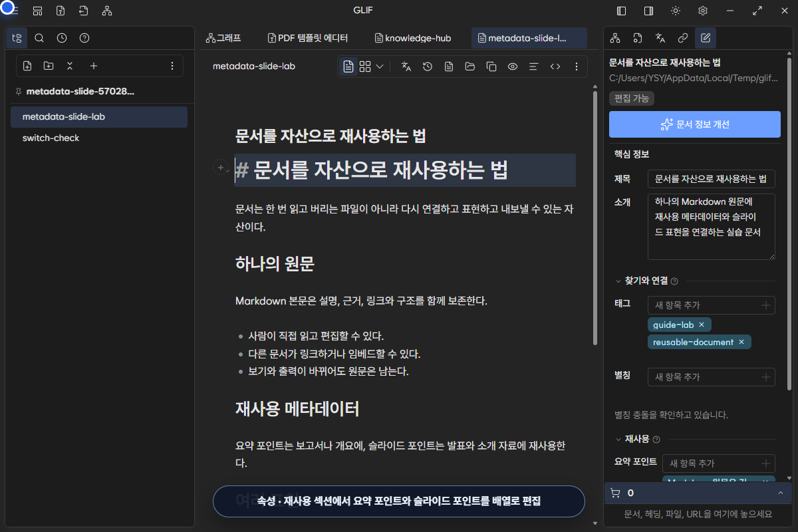The image size is (798, 532).
Task: Create a new folder in the file tree
Action: pos(49,66)
